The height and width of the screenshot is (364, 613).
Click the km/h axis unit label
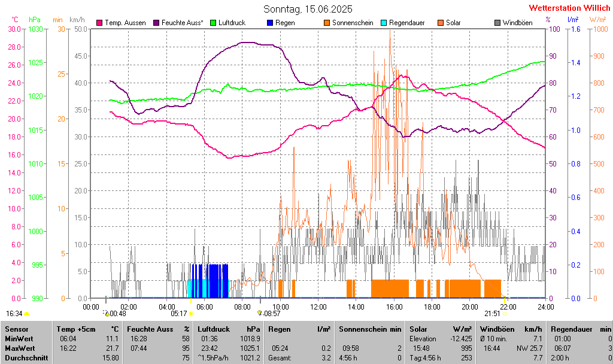click(x=77, y=20)
